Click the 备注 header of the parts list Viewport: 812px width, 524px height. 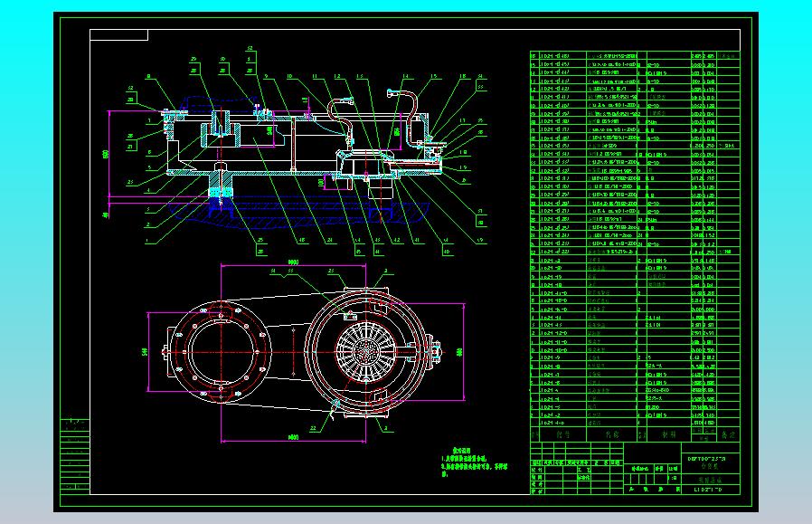point(729,434)
